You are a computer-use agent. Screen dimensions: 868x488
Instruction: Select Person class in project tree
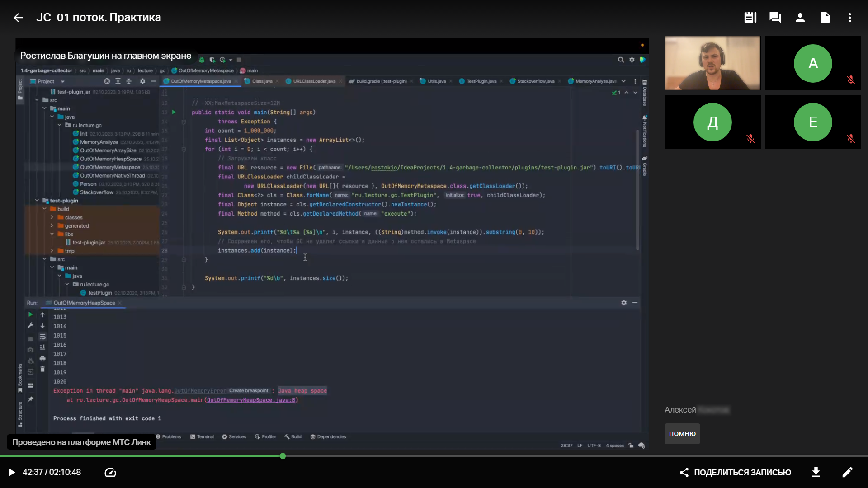[88, 184]
